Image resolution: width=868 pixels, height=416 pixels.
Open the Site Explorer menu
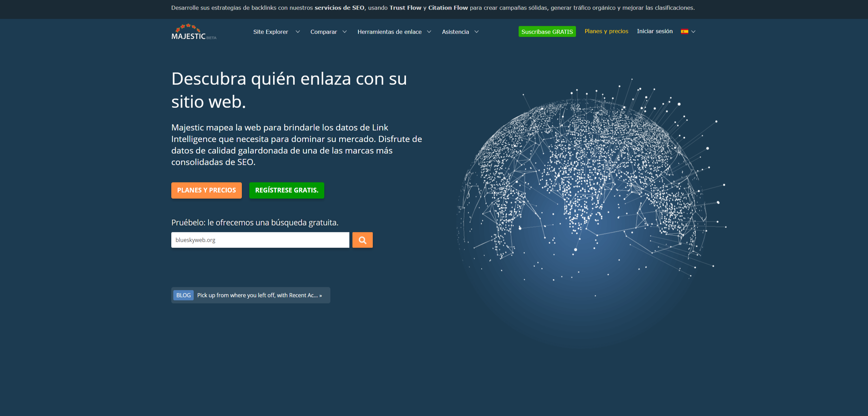click(x=271, y=32)
